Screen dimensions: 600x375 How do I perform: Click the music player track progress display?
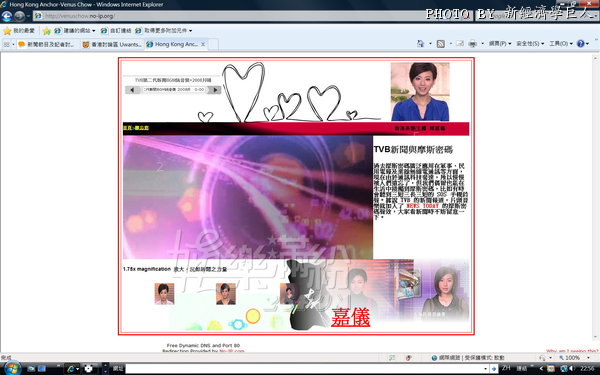[173, 90]
